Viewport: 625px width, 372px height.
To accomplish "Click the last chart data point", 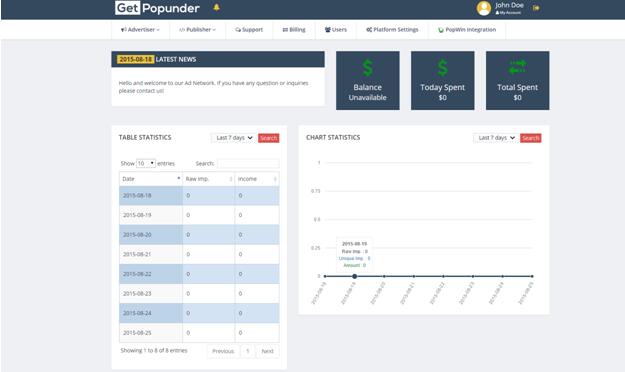I will pos(532,276).
